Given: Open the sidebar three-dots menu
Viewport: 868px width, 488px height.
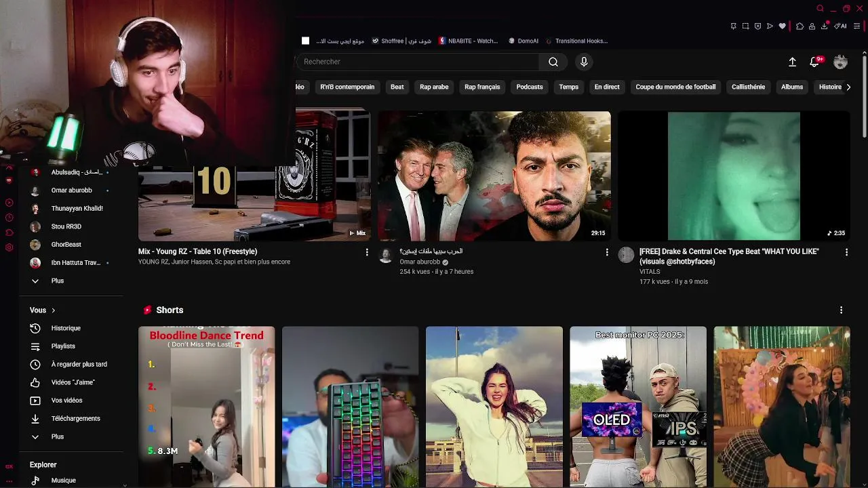Looking at the screenshot, I should click(9, 481).
